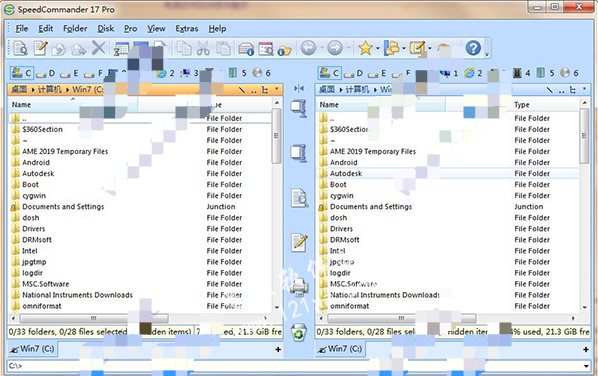Click the Copy files toolbar icon
Screen dimensions: 598x376
coord(59,49)
